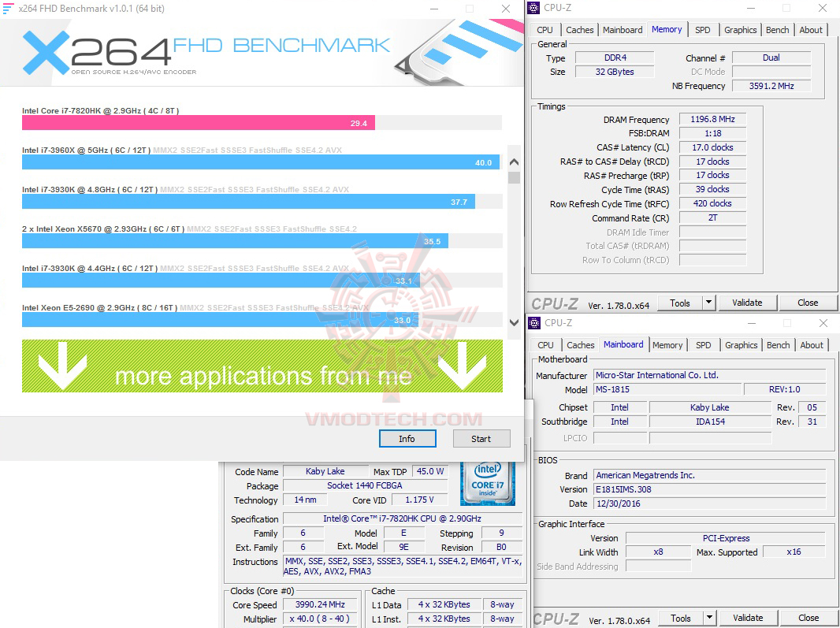Image resolution: width=840 pixels, height=628 pixels.
Task: Open Bench tab in top CPU-Z
Action: [x=777, y=30]
